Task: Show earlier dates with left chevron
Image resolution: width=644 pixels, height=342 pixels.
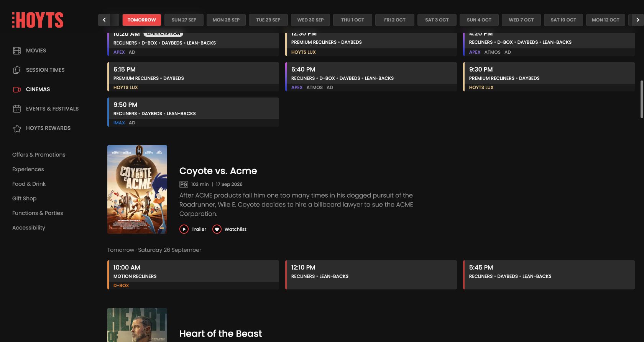Action: pyautogui.click(x=104, y=20)
